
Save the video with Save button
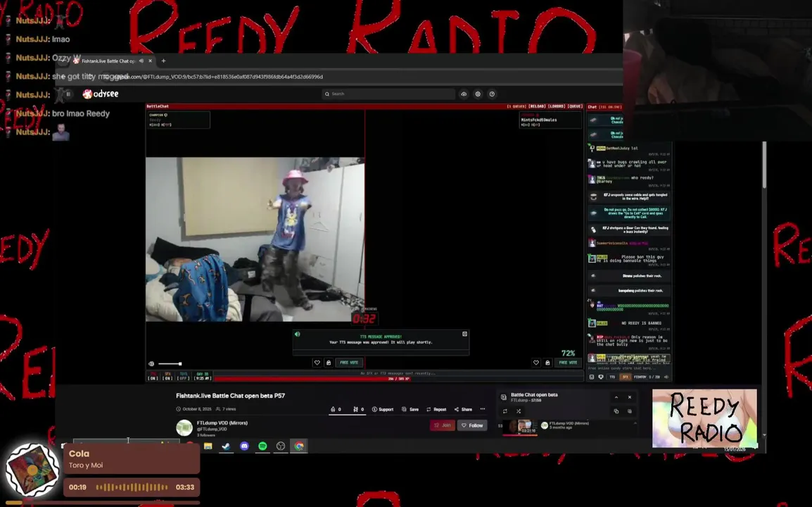point(410,409)
